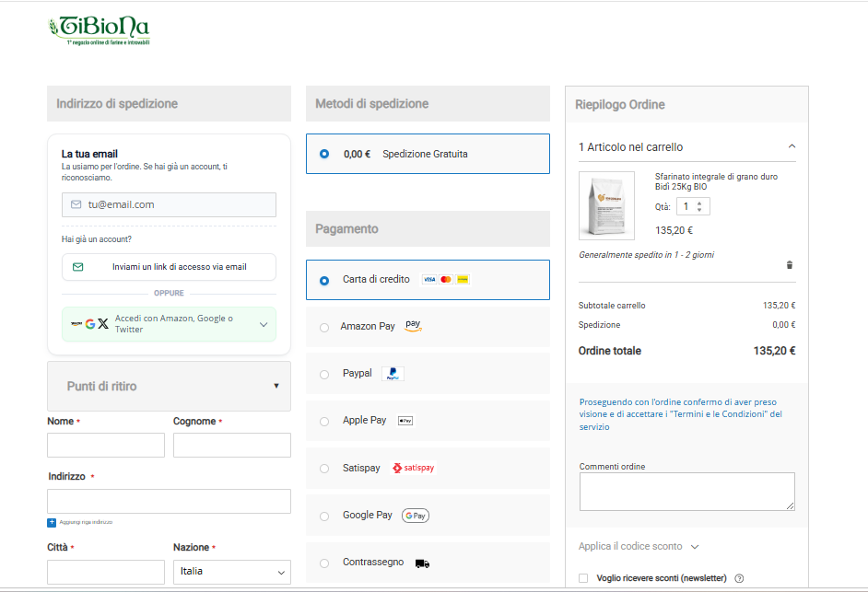This screenshot has height=592, width=868.
Task: Click the Tibiona logo
Action: coord(100,30)
